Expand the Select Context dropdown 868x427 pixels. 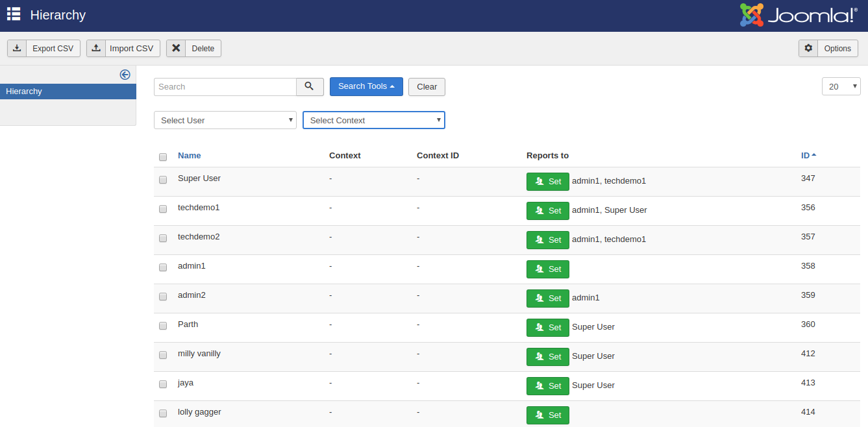point(374,120)
